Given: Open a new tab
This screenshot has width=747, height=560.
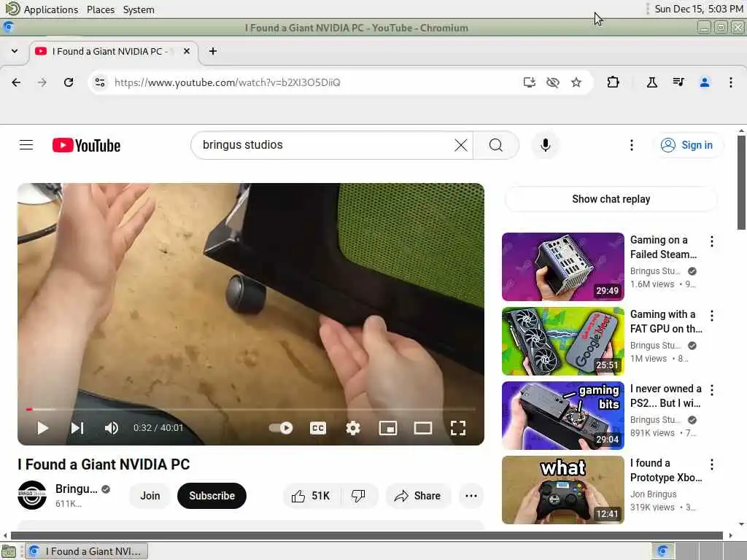Looking at the screenshot, I should coord(213,51).
